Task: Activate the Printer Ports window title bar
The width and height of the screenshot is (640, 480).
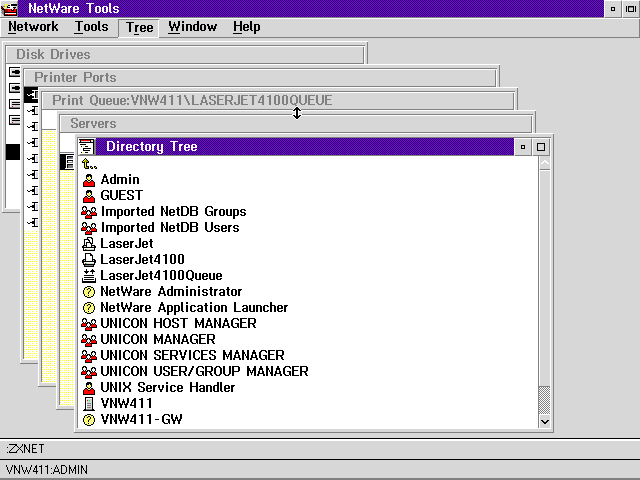Action: tap(260, 78)
